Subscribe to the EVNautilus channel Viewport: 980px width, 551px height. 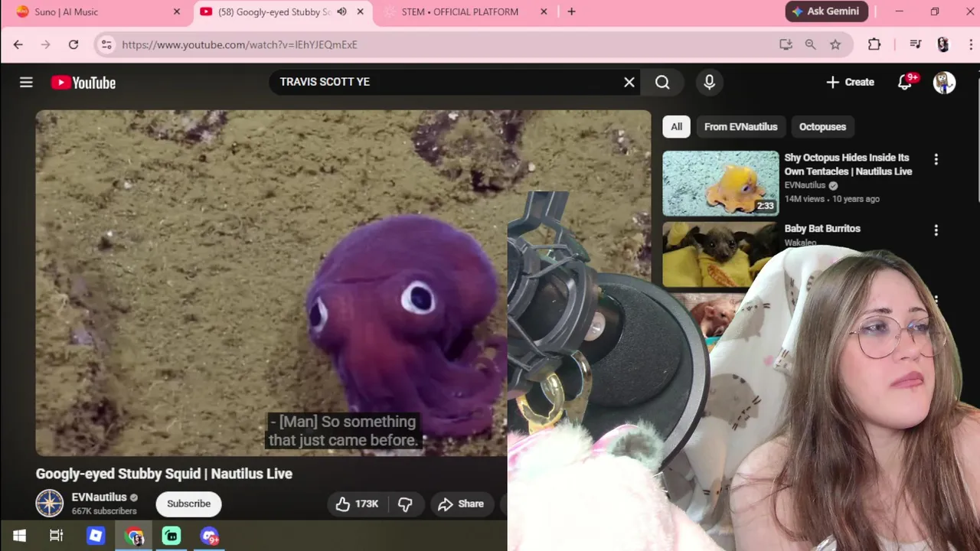pyautogui.click(x=188, y=504)
